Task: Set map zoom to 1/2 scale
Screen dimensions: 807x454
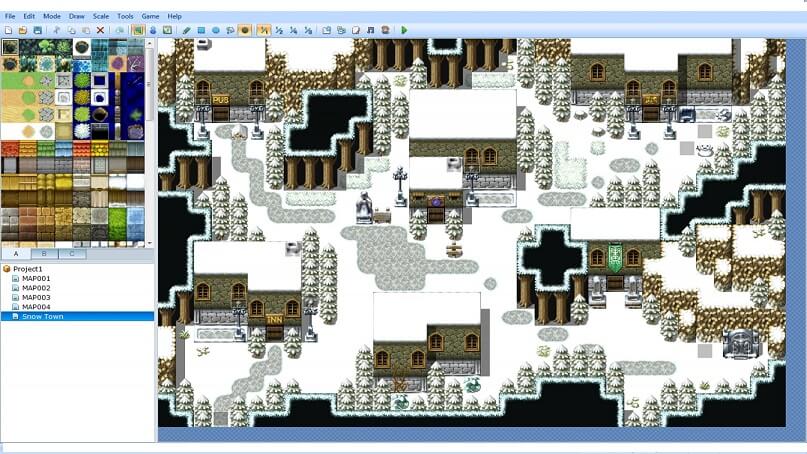Action: pos(279,30)
